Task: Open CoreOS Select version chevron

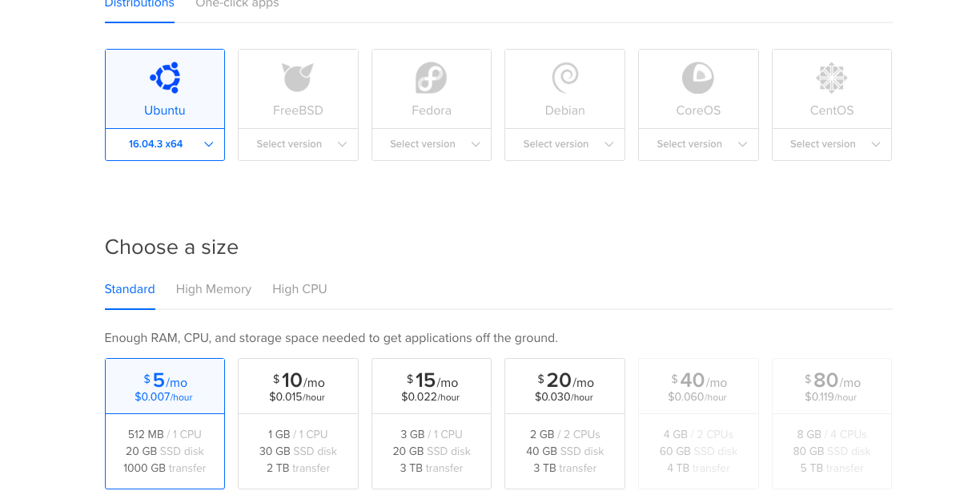Action: [x=742, y=144]
